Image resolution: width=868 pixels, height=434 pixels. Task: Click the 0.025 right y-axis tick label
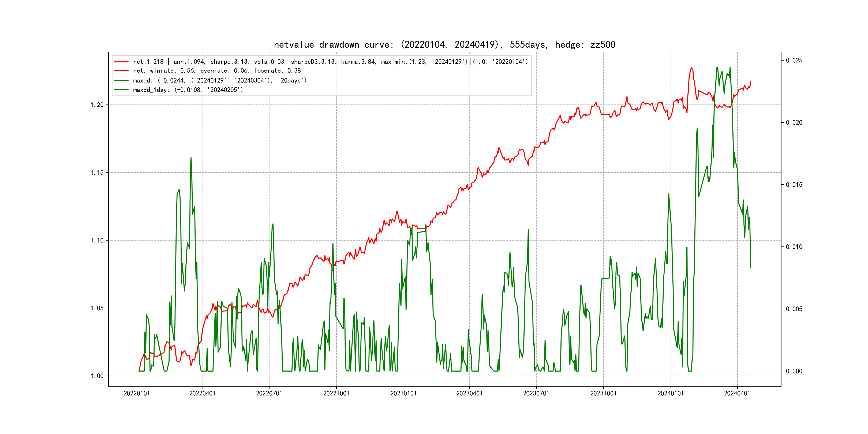[x=794, y=60]
